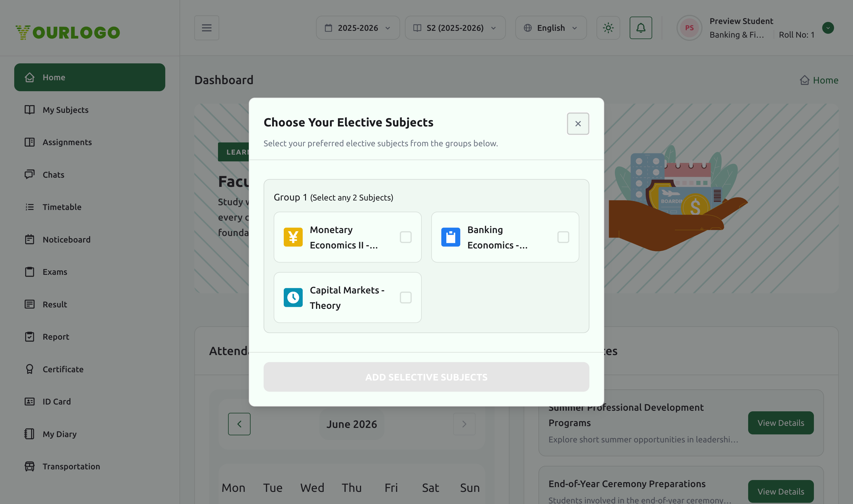Click the Transportation bus icon
Image resolution: width=853 pixels, height=504 pixels.
click(30, 466)
